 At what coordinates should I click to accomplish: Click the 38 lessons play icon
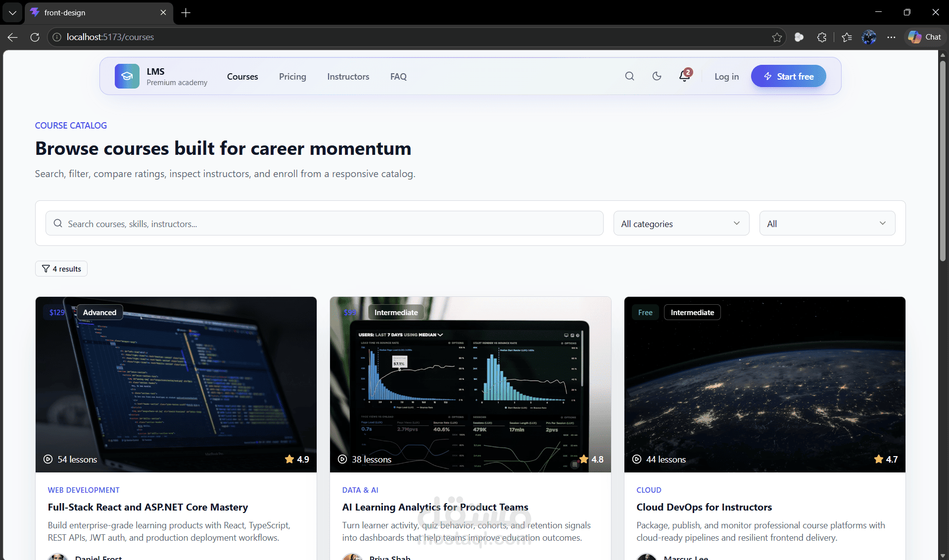[x=342, y=459]
